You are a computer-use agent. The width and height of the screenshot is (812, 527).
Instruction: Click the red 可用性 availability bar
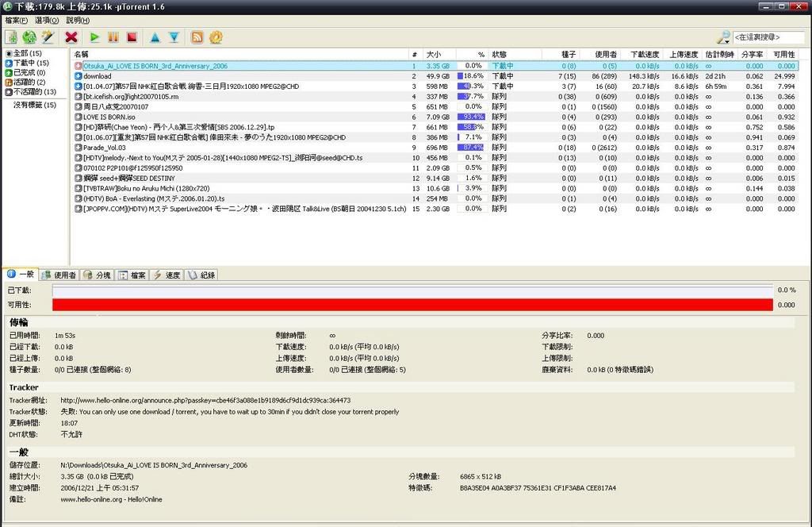tap(412, 305)
